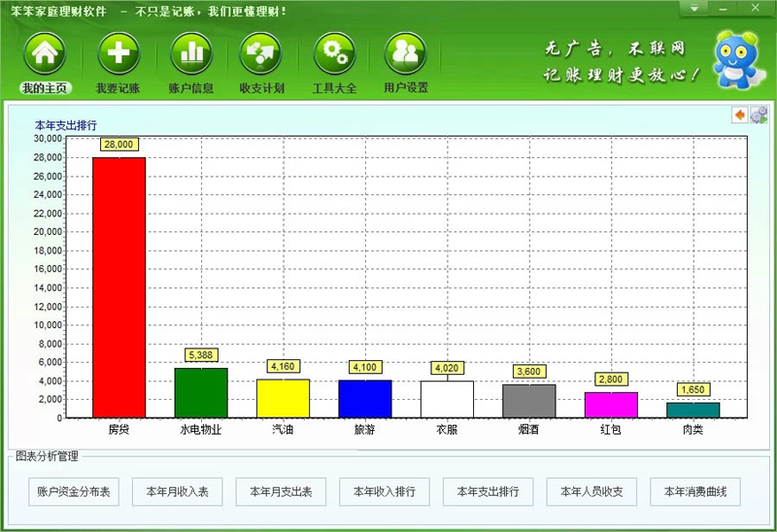Show 本年月支出表 chart

[281, 492]
